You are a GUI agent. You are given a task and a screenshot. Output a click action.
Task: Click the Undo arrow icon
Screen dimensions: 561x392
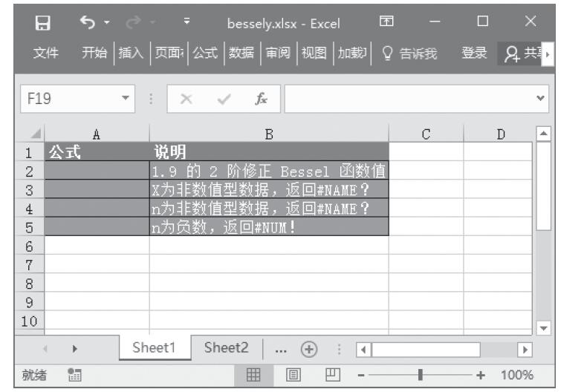pos(85,23)
